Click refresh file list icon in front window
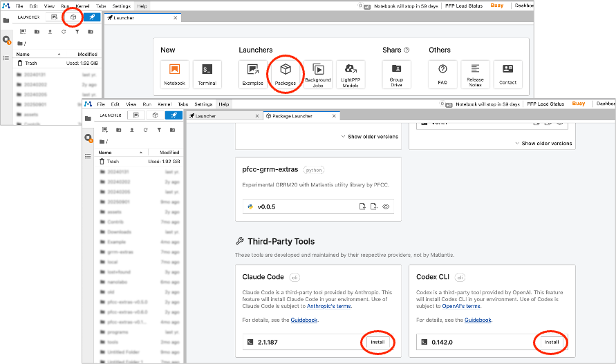The height and width of the screenshot is (364, 616). [x=145, y=130]
